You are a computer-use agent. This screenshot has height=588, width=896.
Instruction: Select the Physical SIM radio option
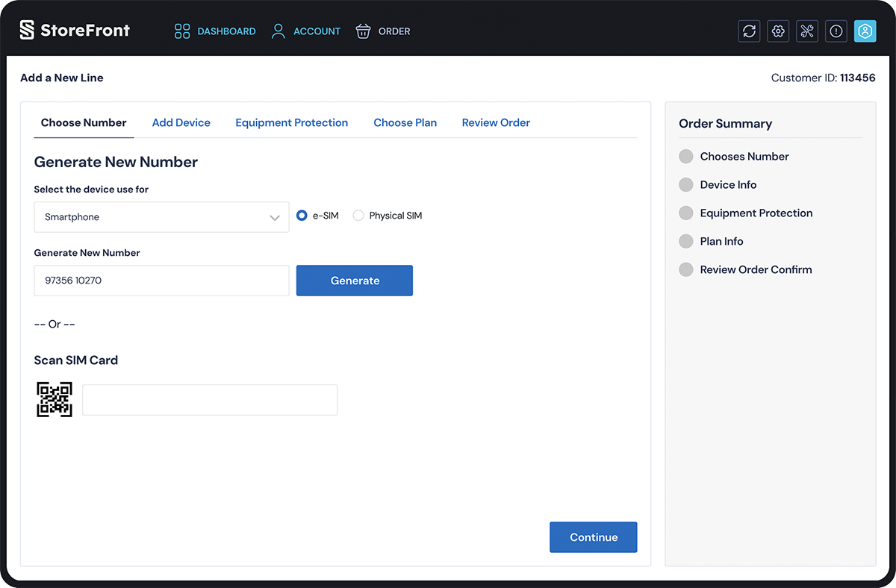(x=358, y=216)
